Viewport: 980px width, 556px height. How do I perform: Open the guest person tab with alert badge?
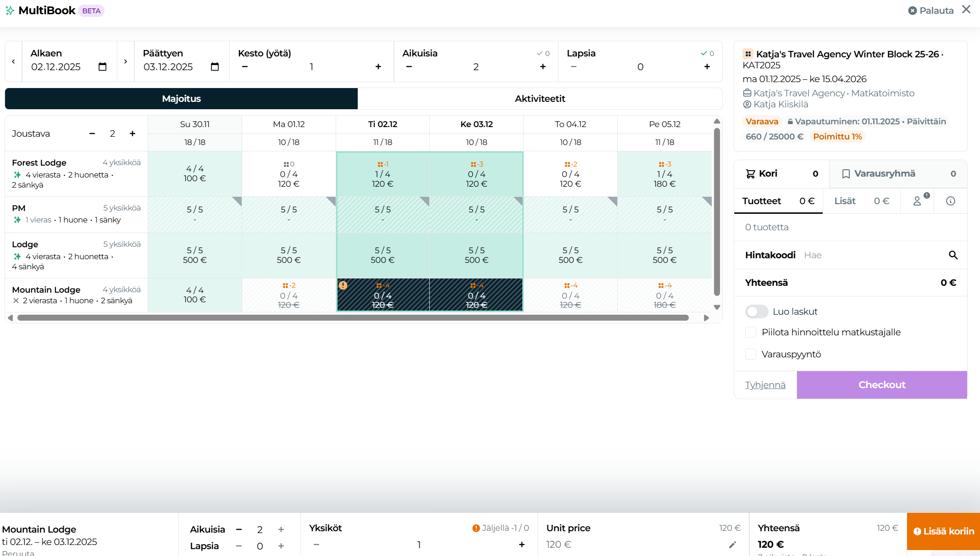(918, 201)
